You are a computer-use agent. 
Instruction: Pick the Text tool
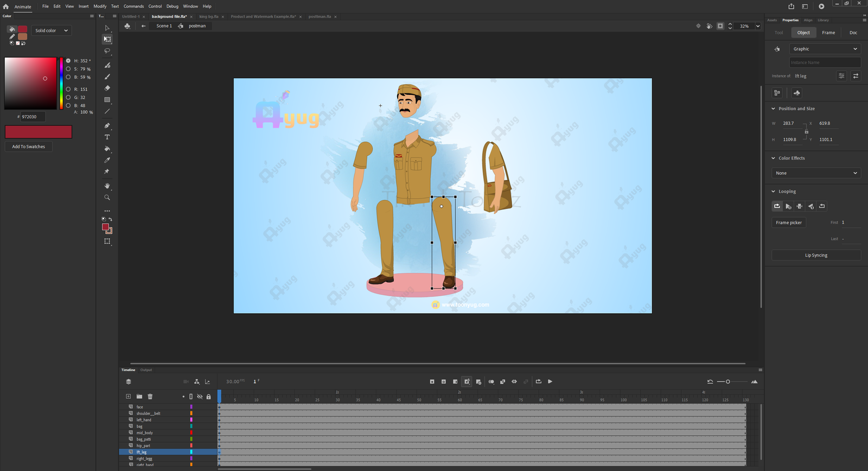(107, 137)
